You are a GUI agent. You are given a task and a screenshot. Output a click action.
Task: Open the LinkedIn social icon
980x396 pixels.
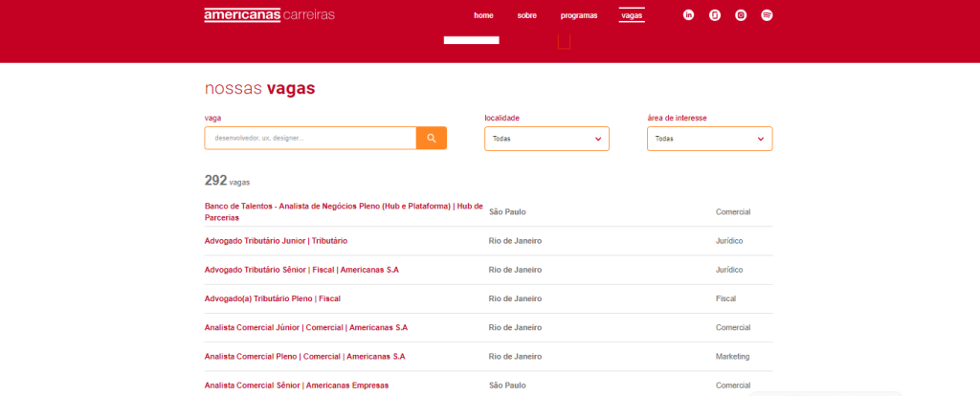pyautogui.click(x=689, y=15)
